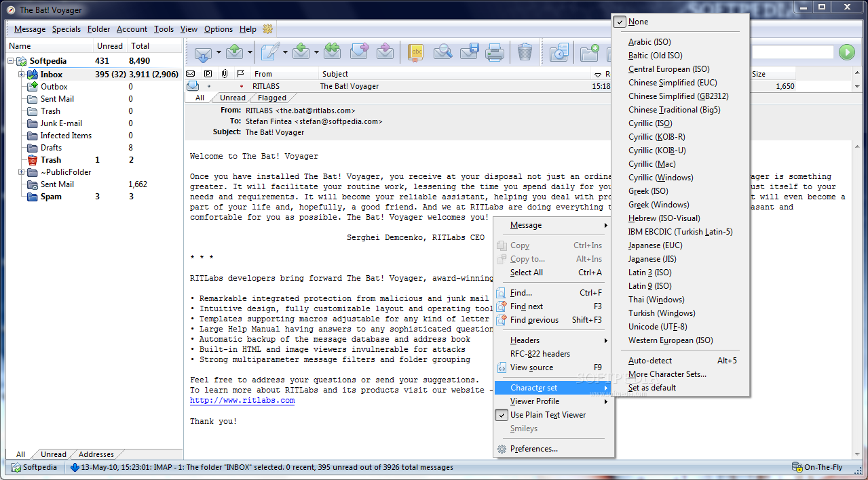This screenshot has height=480, width=868.
Task: Click the flag column header icon
Action: 240,74
